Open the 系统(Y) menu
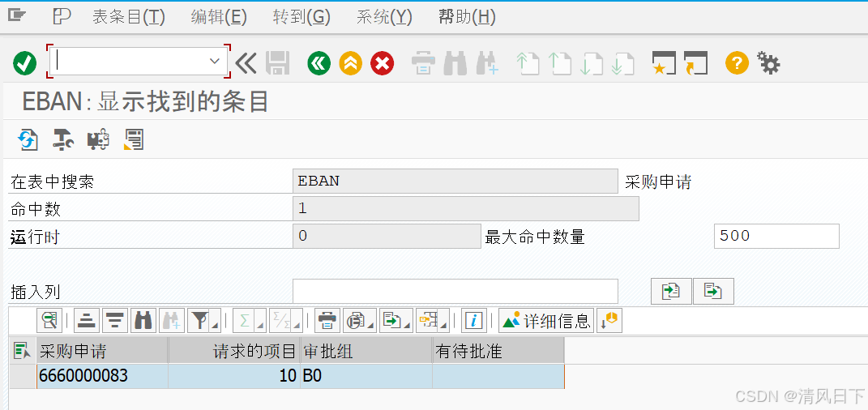The image size is (868, 410). pos(384,17)
